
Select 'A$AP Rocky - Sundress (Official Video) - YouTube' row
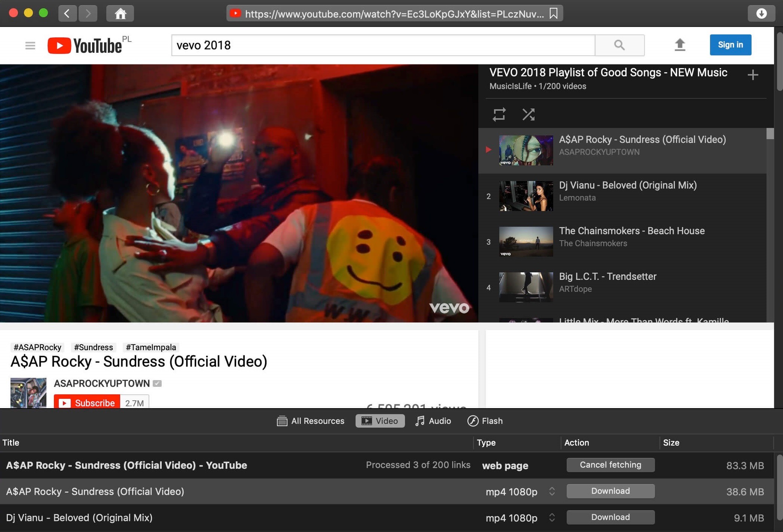coord(387,465)
